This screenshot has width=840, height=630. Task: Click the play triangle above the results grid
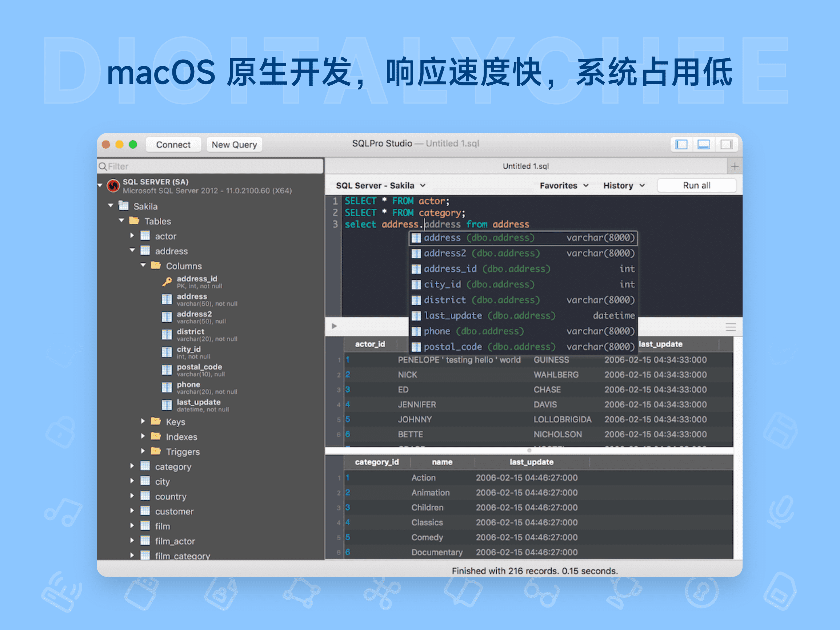334,326
